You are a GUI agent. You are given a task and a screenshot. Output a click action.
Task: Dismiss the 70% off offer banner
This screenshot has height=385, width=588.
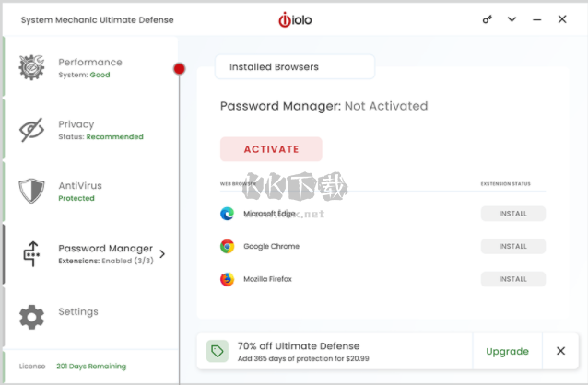click(x=560, y=351)
